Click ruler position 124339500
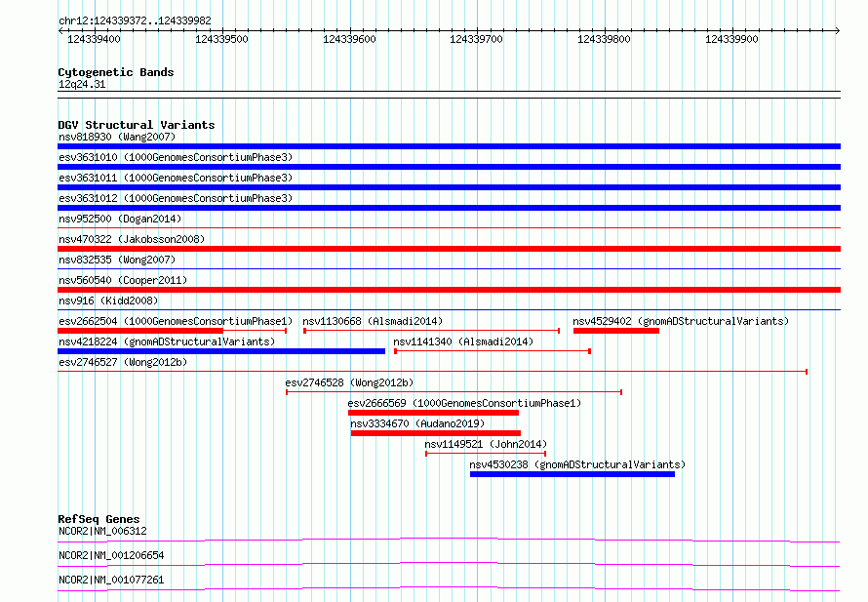Image resolution: width=868 pixels, height=602 pixels. [x=221, y=39]
